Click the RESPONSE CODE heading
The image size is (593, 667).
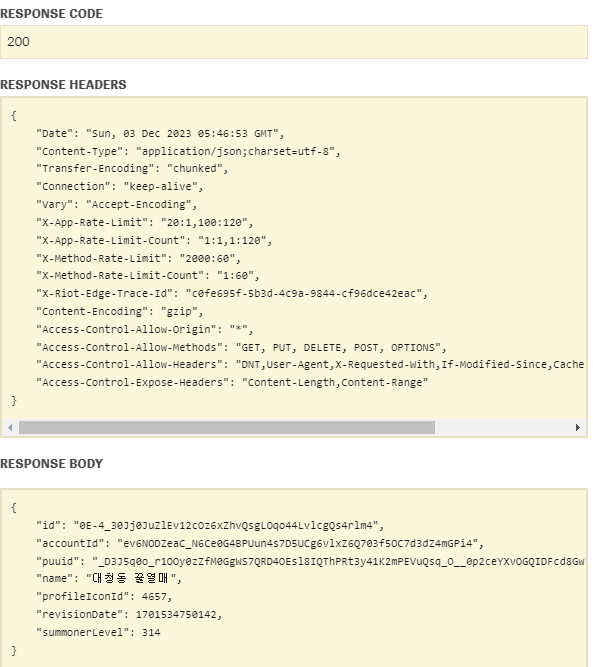coord(51,14)
